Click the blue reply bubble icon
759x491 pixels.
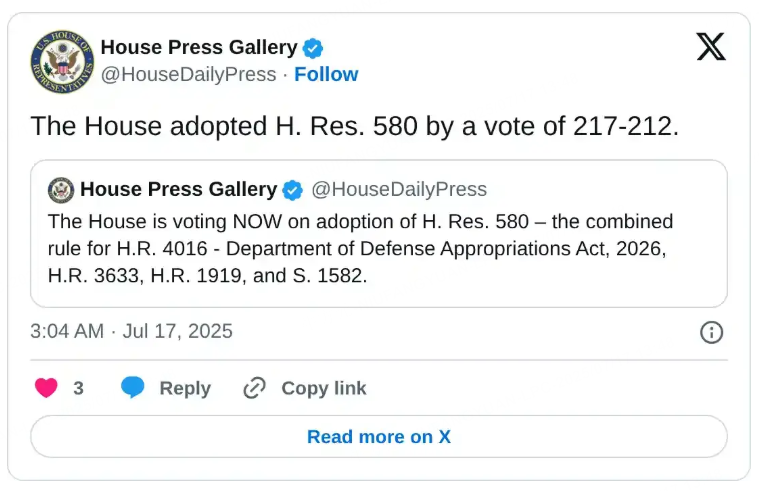coord(133,387)
